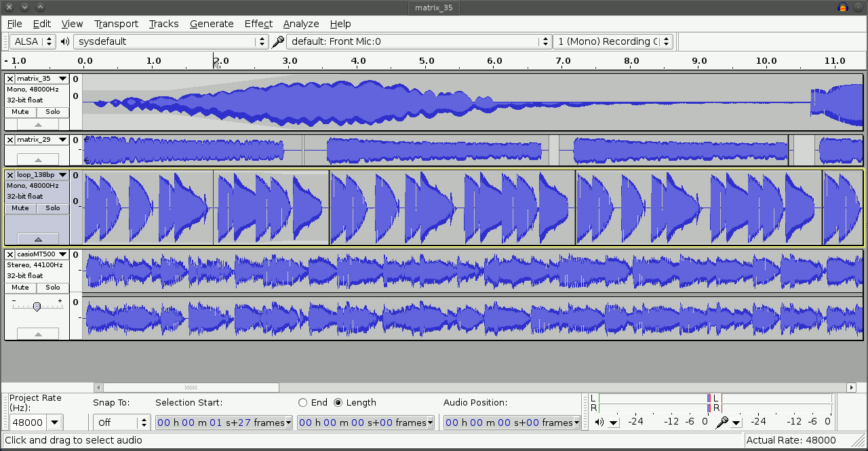Collapse the loop_138bp track with its up arrow
This screenshot has width=868, height=451.
pos(37,239)
